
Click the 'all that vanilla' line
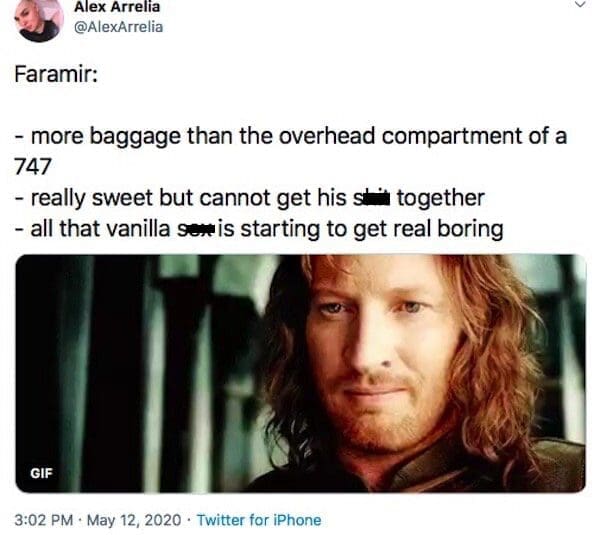pyautogui.click(x=259, y=229)
